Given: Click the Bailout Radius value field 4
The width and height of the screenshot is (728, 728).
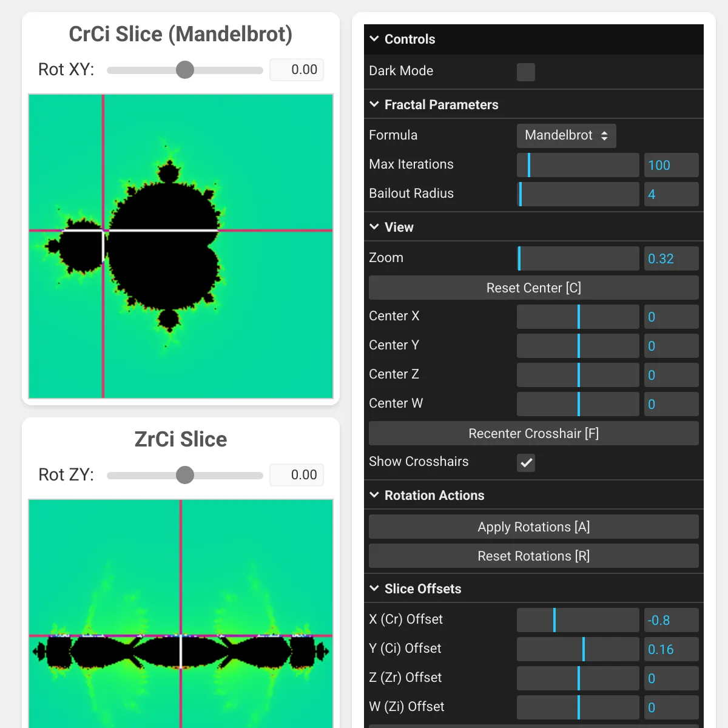Looking at the screenshot, I should click(x=672, y=194).
